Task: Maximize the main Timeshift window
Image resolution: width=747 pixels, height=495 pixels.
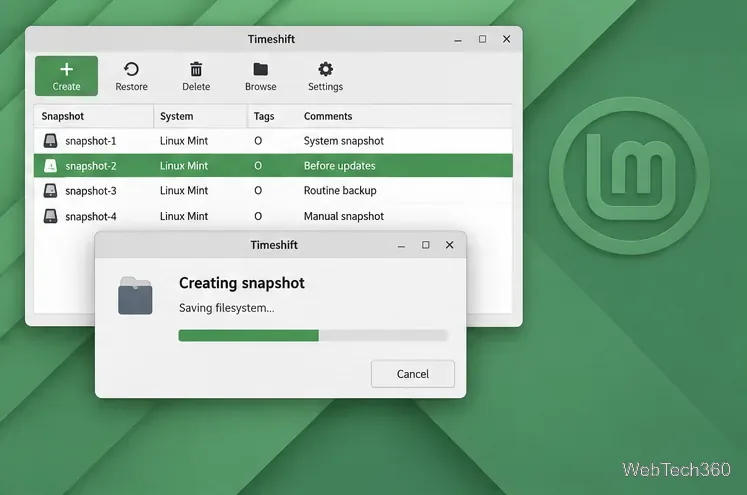Action: [482, 39]
